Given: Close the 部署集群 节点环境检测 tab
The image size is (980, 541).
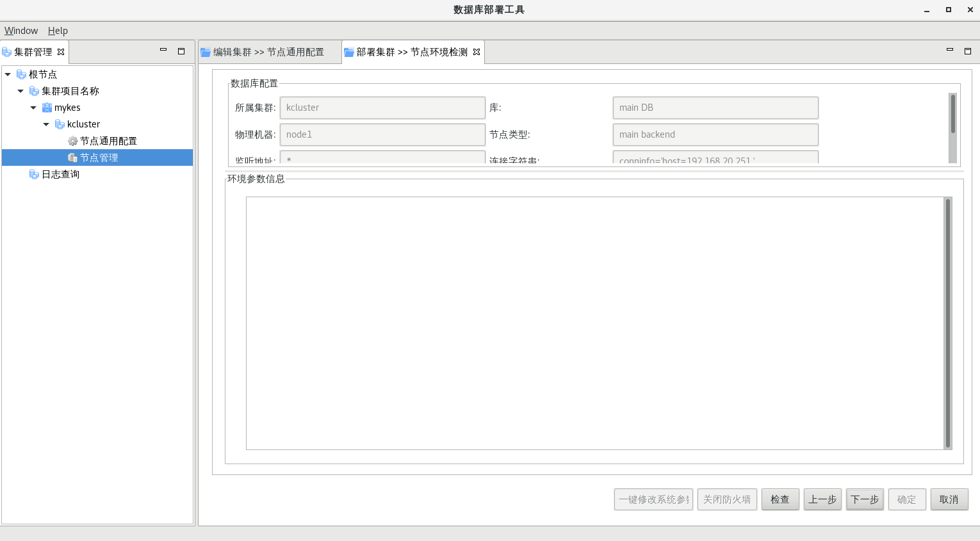Looking at the screenshot, I should click(477, 52).
